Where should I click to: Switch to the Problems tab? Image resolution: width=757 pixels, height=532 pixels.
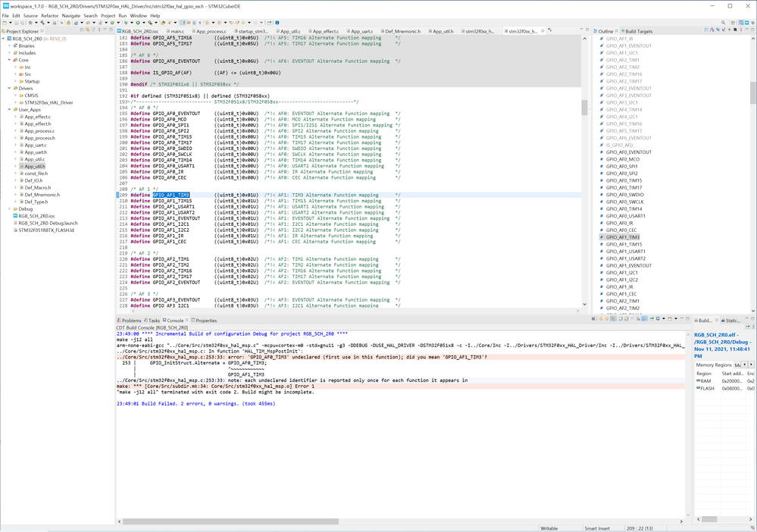tap(129, 321)
